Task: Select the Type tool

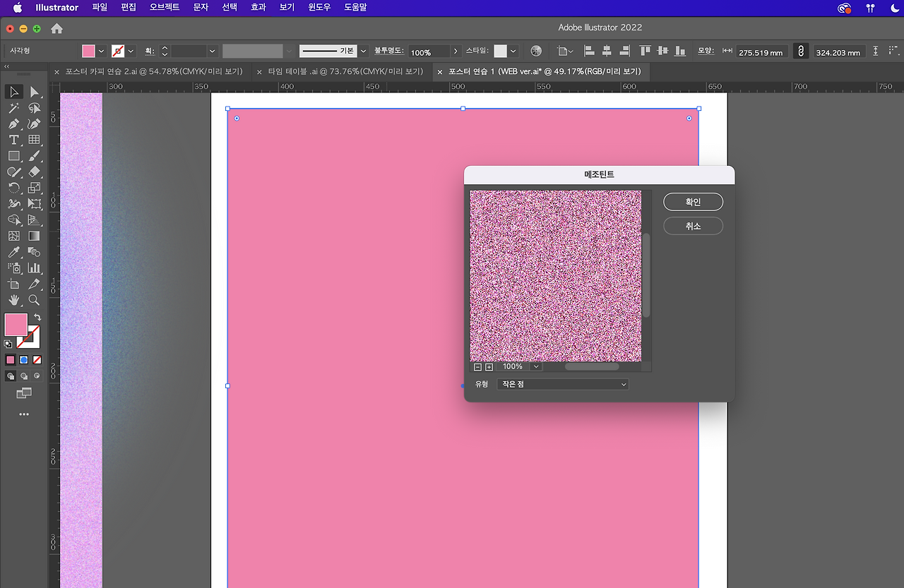Action: click(x=13, y=140)
